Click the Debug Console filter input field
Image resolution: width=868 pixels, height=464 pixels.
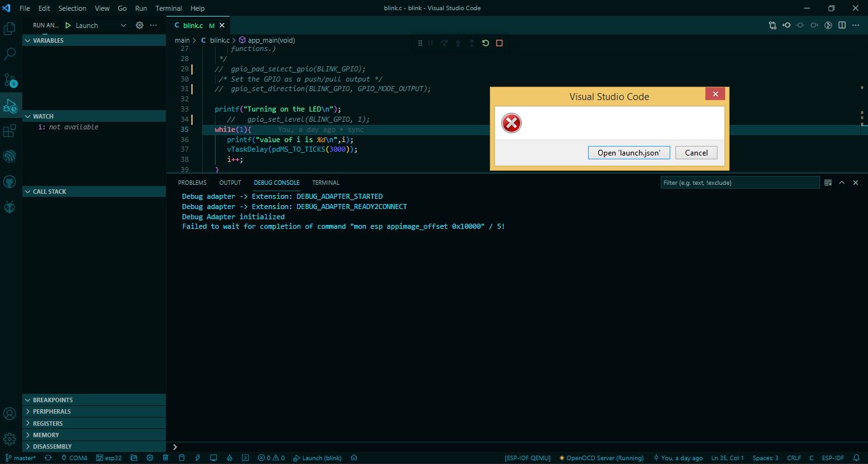coord(740,182)
